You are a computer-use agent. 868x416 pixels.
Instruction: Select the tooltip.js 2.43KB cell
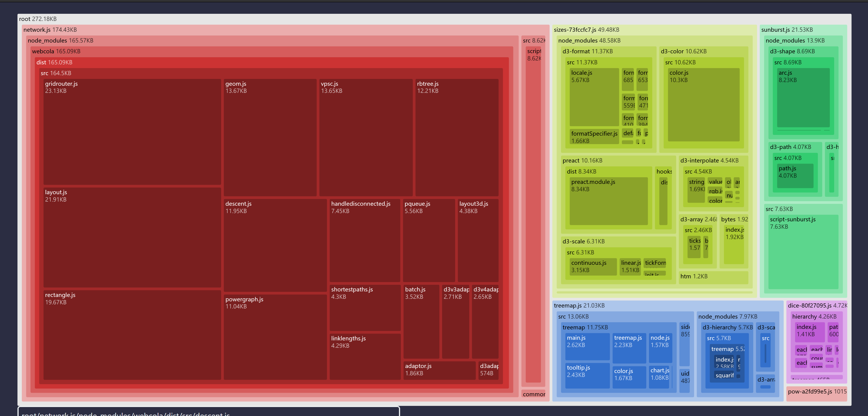pos(587,376)
